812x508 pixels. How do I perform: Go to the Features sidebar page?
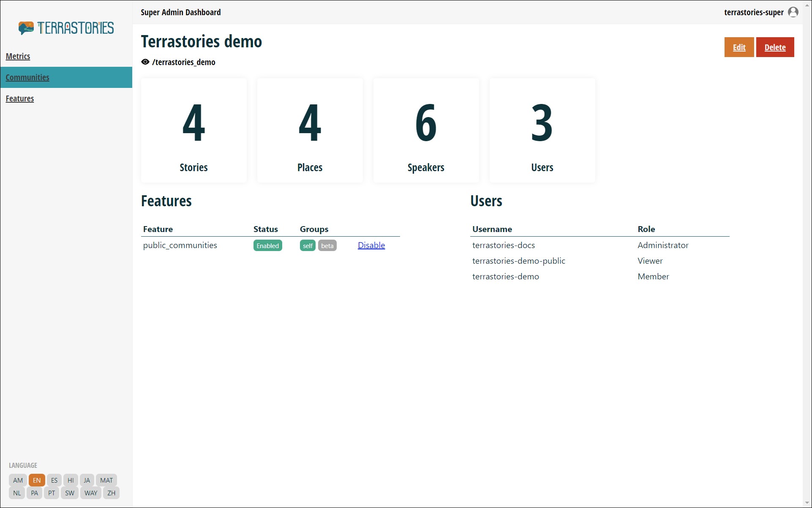click(20, 98)
